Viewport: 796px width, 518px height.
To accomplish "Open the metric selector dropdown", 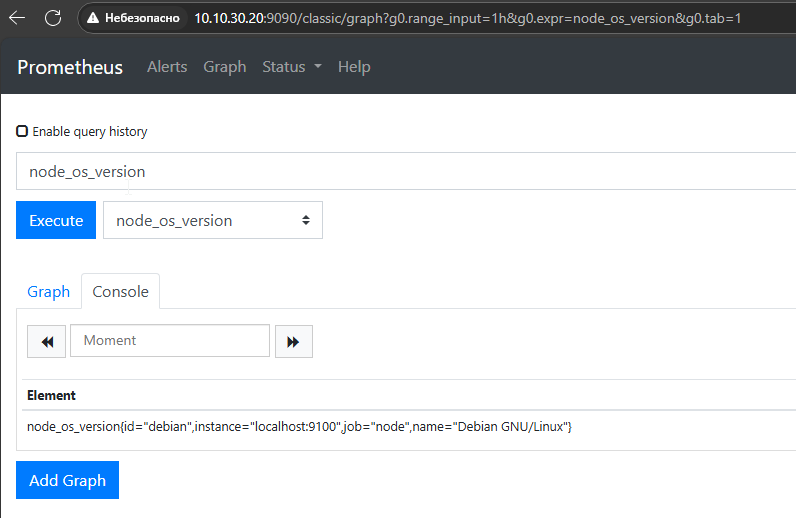I will 213,220.
